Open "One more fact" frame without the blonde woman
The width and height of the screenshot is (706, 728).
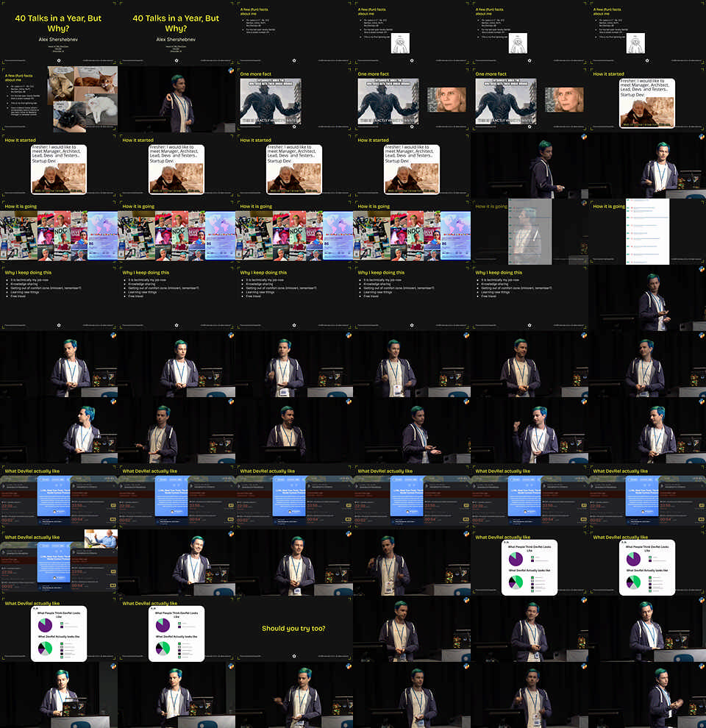point(294,99)
